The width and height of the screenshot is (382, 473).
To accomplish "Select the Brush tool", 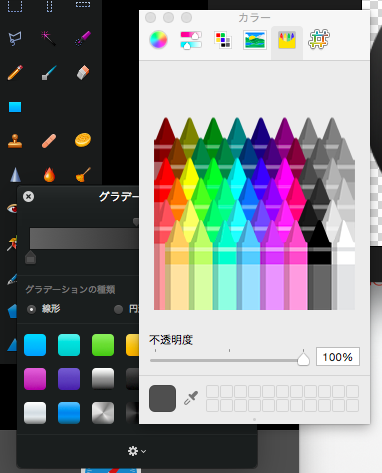I will pos(49,72).
